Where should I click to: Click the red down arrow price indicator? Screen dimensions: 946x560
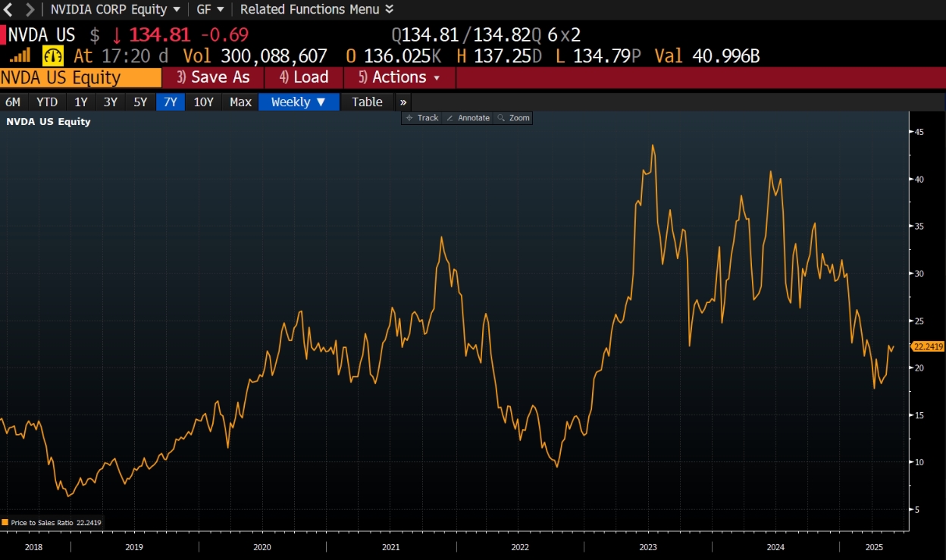tap(117, 35)
